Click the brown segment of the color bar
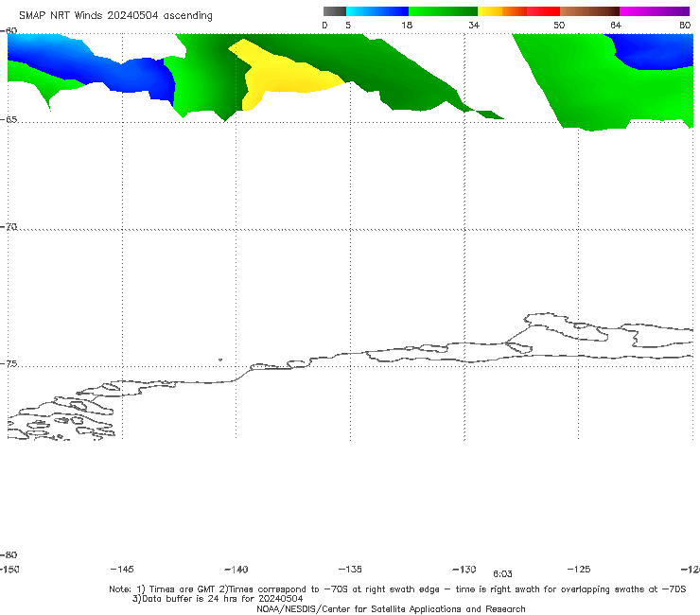Image resolution: width=700 pixels, height=615 pixels. coord(589,11)
